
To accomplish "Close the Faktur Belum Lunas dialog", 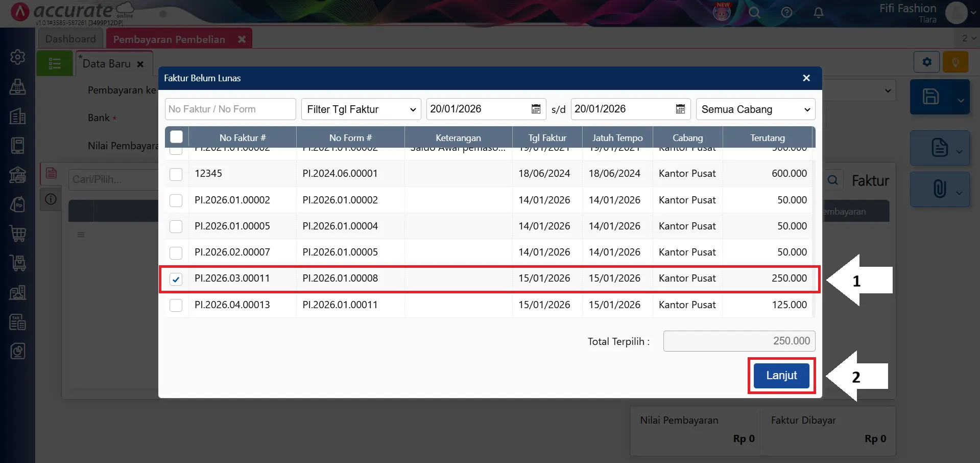I will [806, 78].
